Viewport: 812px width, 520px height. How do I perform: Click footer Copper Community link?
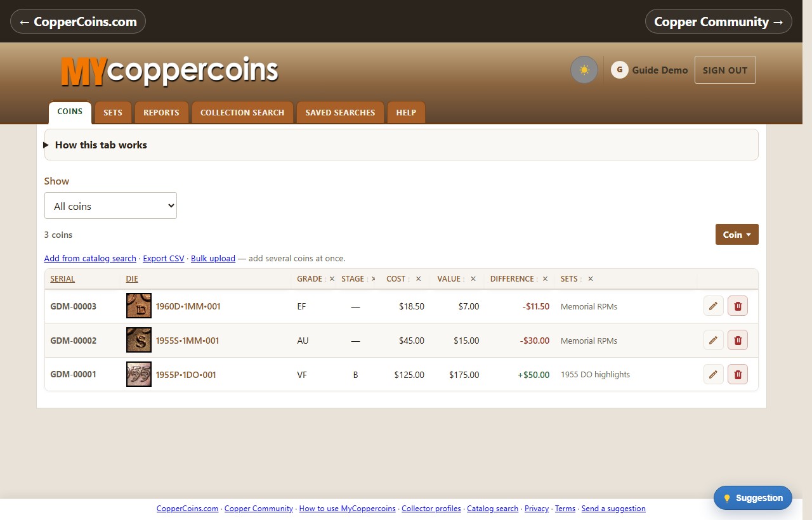(x=259, y=509)
